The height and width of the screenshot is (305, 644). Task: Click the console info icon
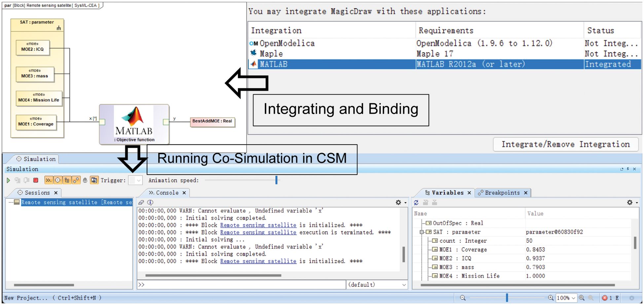[x=150, y=202]
